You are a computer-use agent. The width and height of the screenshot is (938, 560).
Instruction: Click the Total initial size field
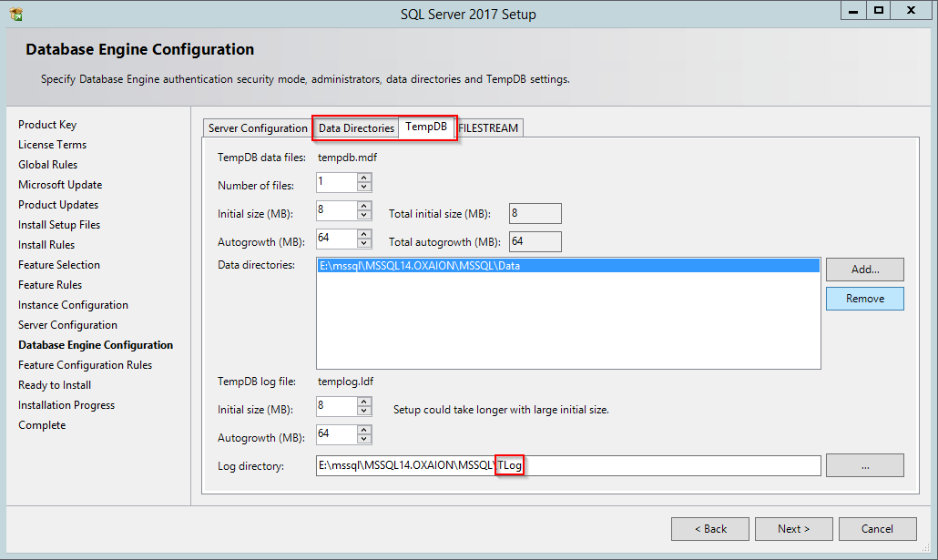click(535, 213)
